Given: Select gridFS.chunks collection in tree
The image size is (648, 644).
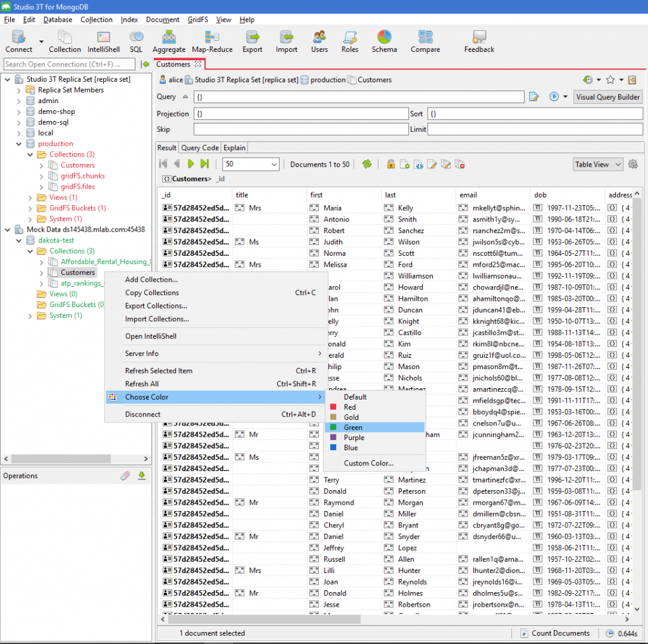Looking at the screenshot, I should (83, 176).
